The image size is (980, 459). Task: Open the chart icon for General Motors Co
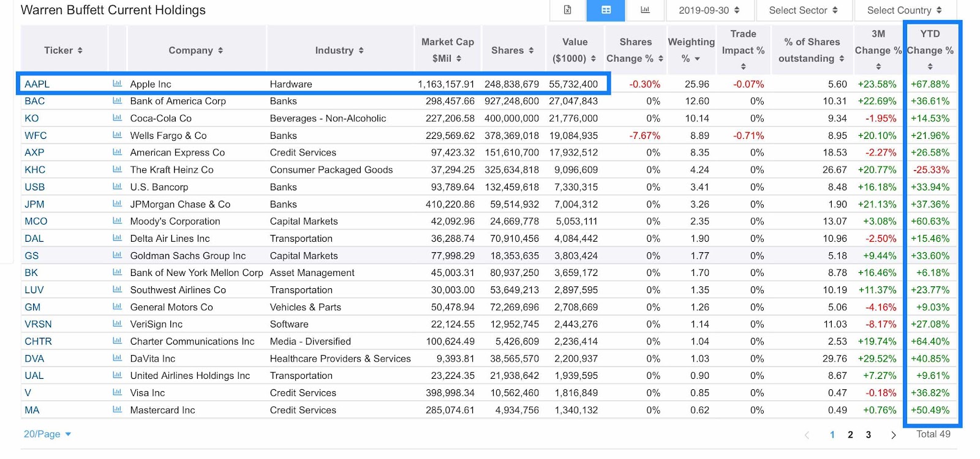point(117,307)
